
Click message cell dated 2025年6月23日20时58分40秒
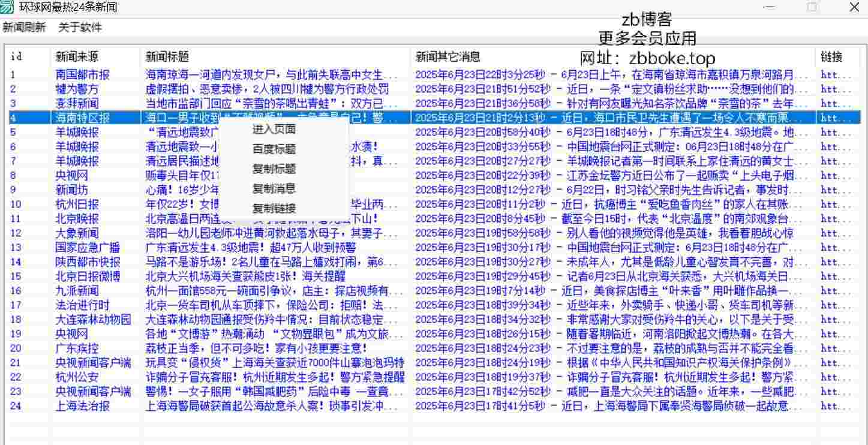[610, 133]
